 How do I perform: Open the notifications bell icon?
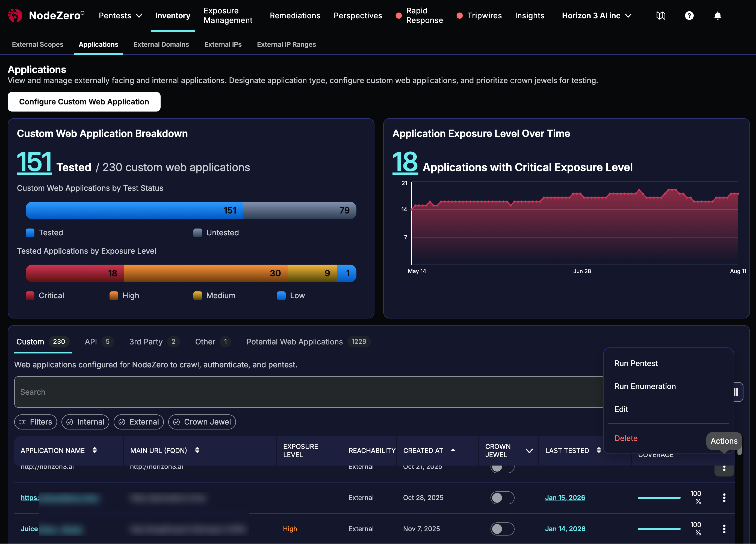(717, 16)
